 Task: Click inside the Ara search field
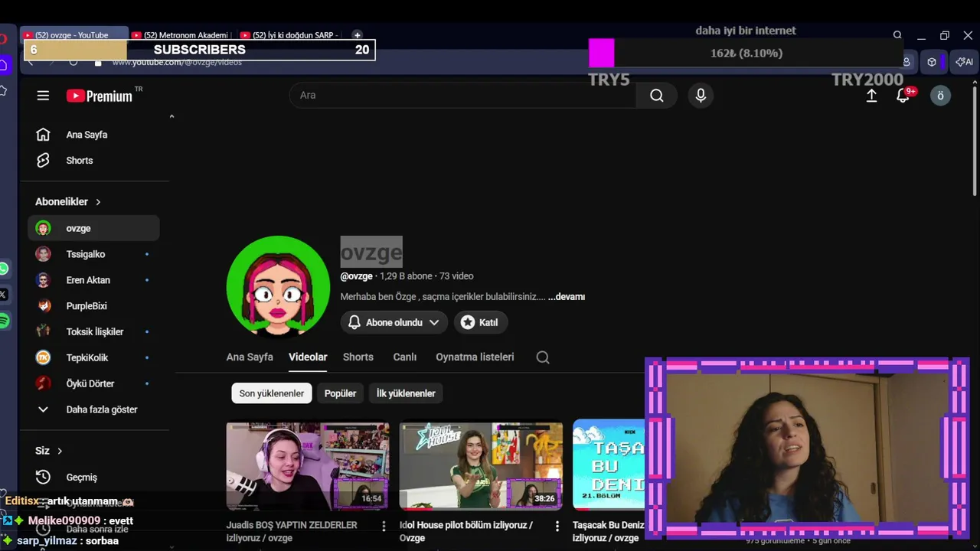462,95
